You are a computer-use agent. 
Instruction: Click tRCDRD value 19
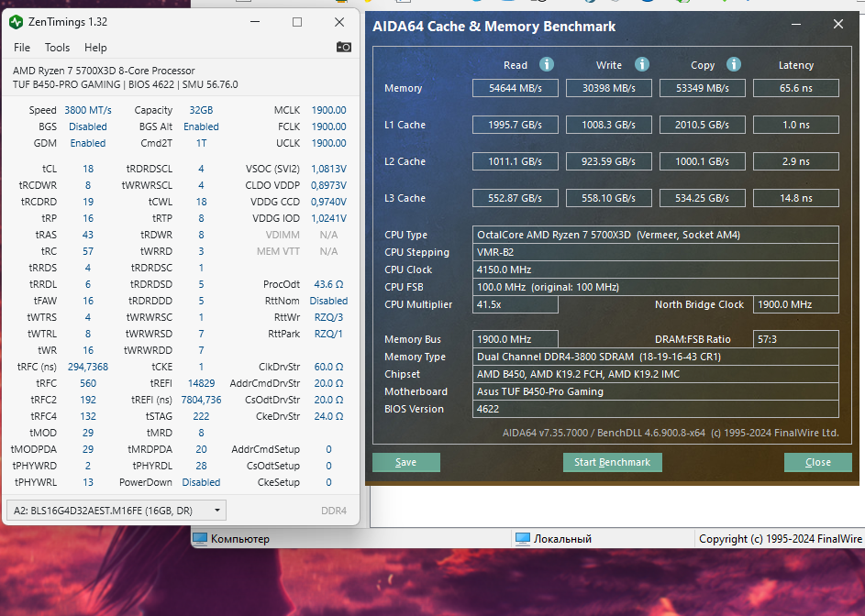88,202
